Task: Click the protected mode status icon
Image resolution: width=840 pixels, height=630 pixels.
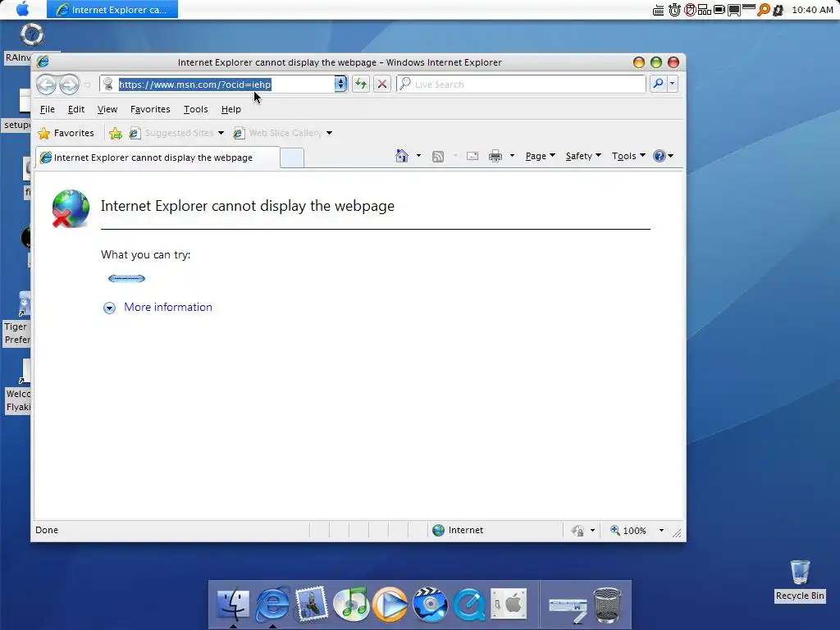Action: point(577,531)
